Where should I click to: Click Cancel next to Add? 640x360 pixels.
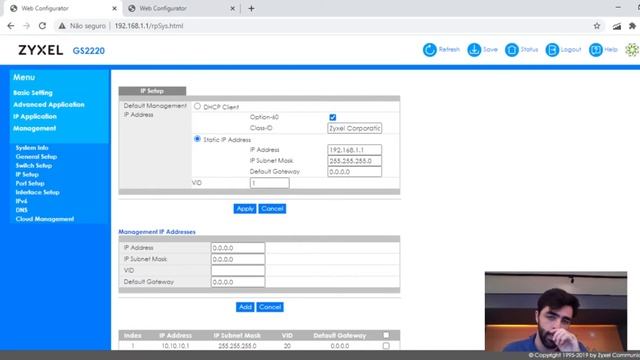coord(270,307)
